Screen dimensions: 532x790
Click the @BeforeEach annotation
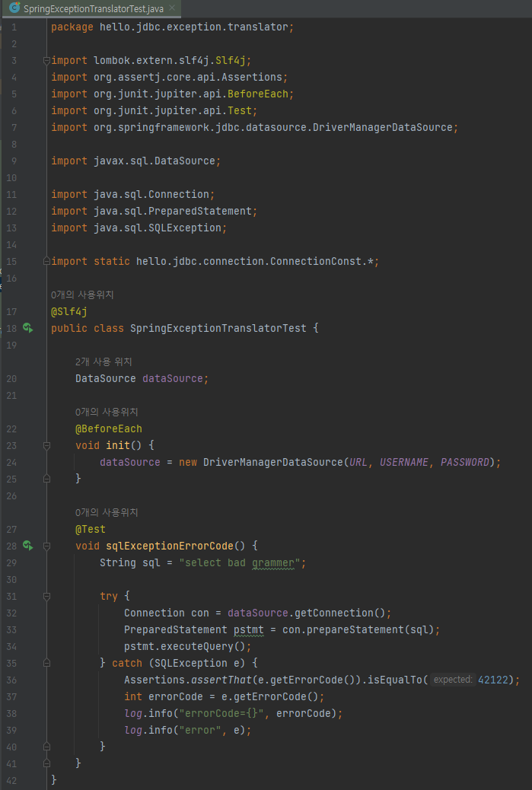109,428
